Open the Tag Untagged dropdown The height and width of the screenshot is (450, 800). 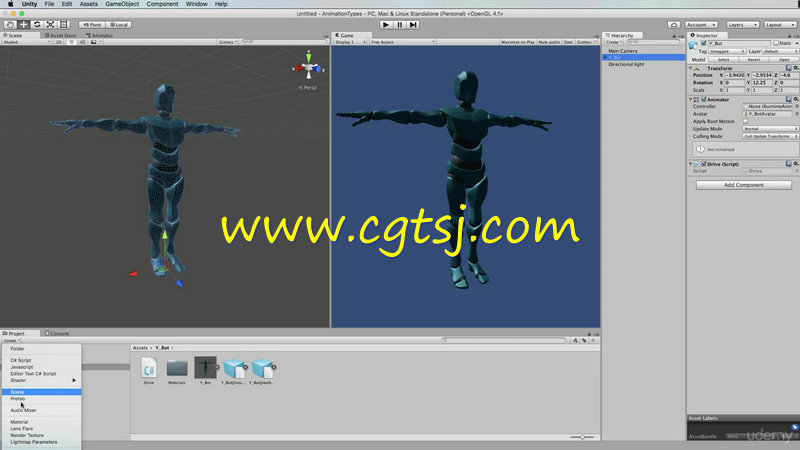click(727, 52)
